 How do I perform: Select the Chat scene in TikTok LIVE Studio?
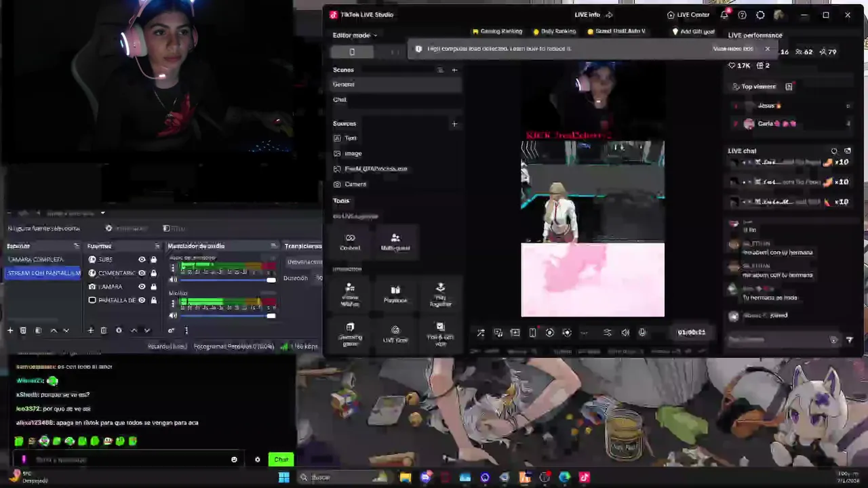397,100
